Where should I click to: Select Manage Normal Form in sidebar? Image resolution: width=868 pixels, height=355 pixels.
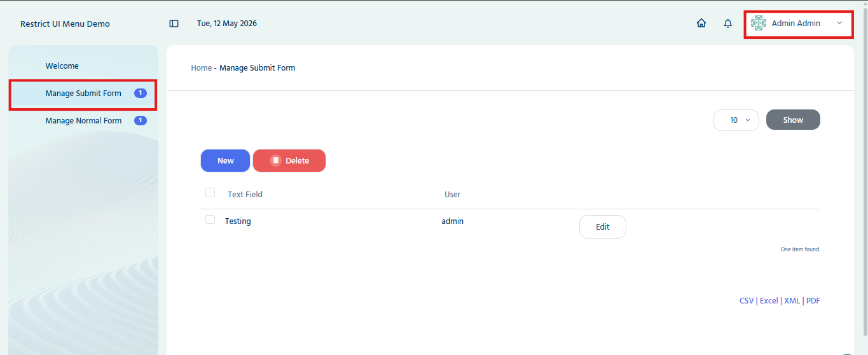[x=83, y=121]
